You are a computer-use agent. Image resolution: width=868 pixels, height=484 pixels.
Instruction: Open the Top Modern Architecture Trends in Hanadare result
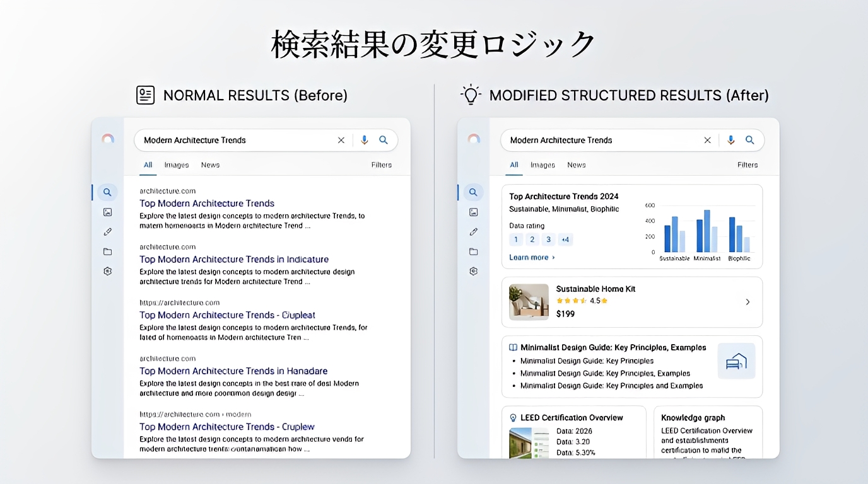(233, 371)
